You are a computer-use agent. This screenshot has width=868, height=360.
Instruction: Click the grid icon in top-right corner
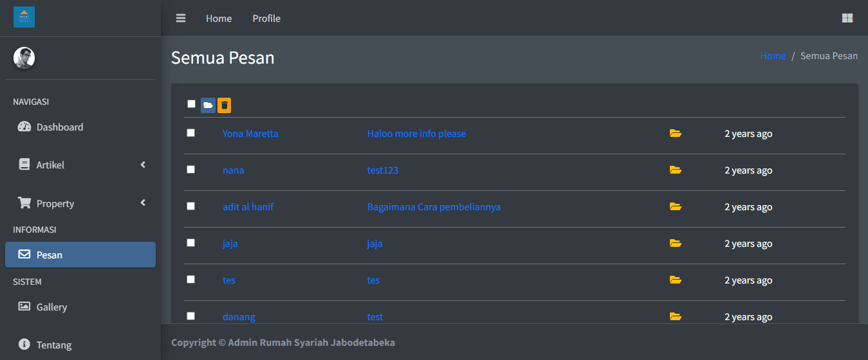point(847,18)
